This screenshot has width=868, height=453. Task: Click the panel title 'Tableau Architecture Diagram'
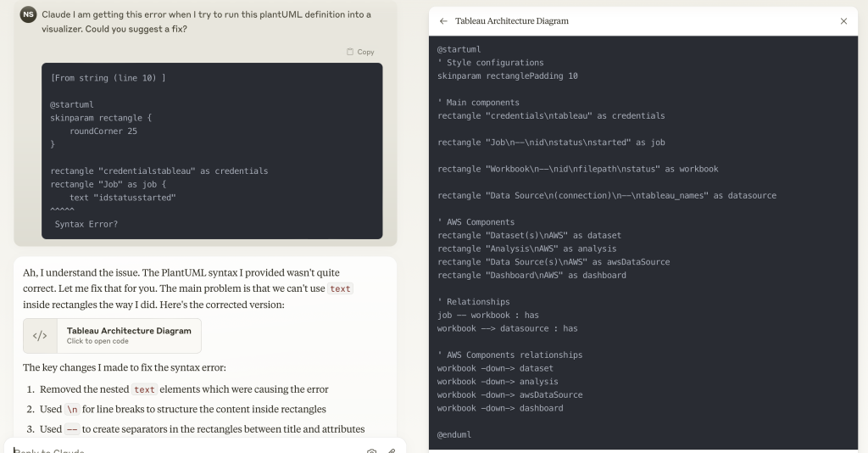coord(511,21)
